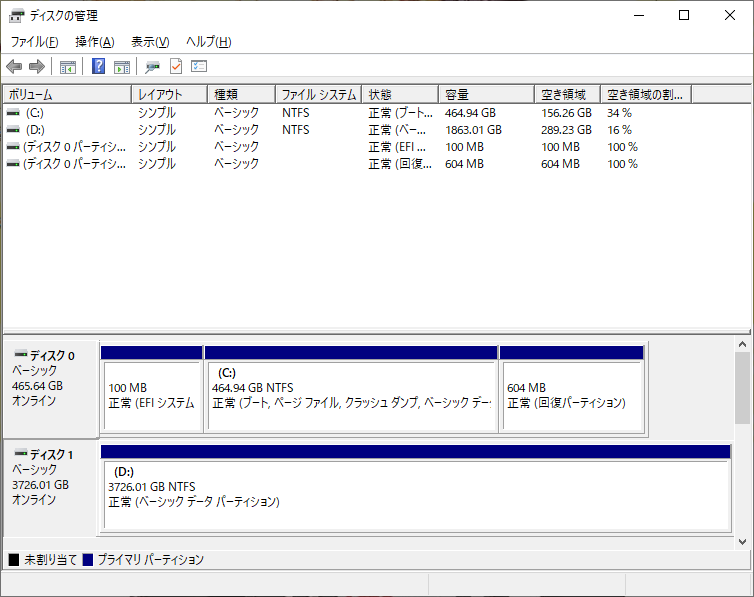754x597 pixels.
Task: Click the Back arrow toolbar icon
Action: pyautogui.click(x=14, y=67)
